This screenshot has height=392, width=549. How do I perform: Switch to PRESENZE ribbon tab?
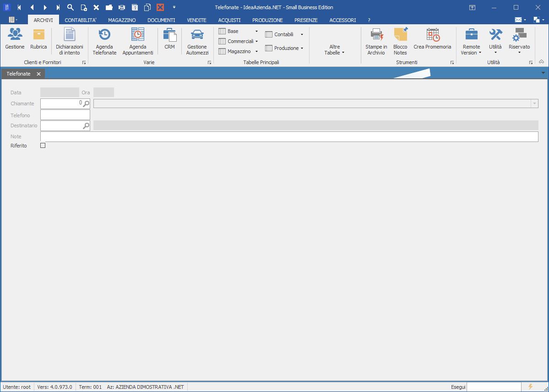[x=306, y=20]
